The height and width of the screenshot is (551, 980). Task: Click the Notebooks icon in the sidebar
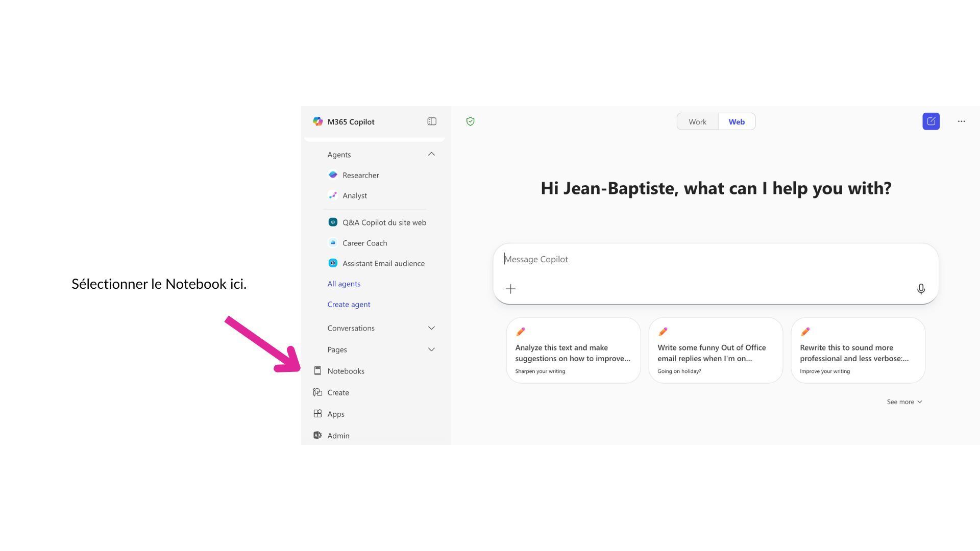[317, 371]
